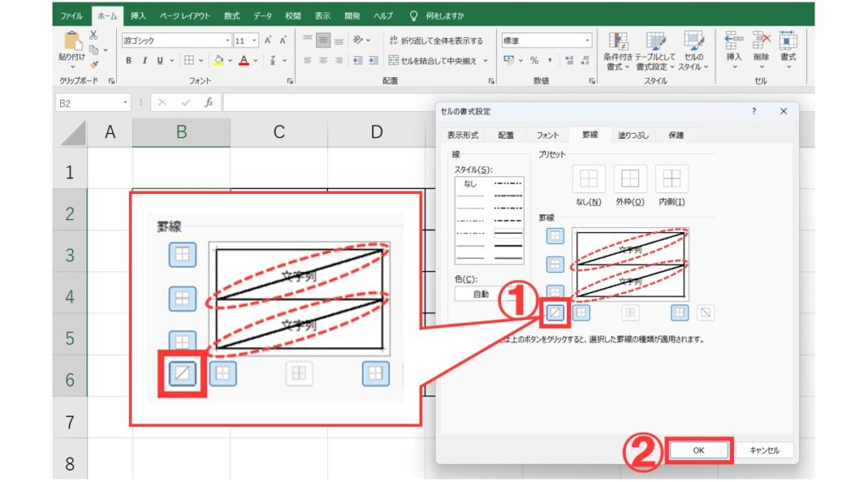Toggle the diagonal-up border button in the dialog
The width and height of the screenshot is (868, 482).
(x=554, y=313)
